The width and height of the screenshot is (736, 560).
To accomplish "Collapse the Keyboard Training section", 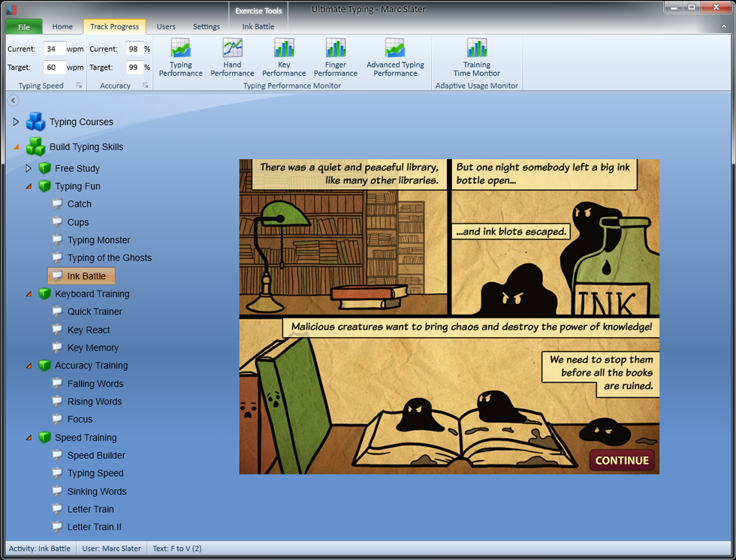I will 29,294.
